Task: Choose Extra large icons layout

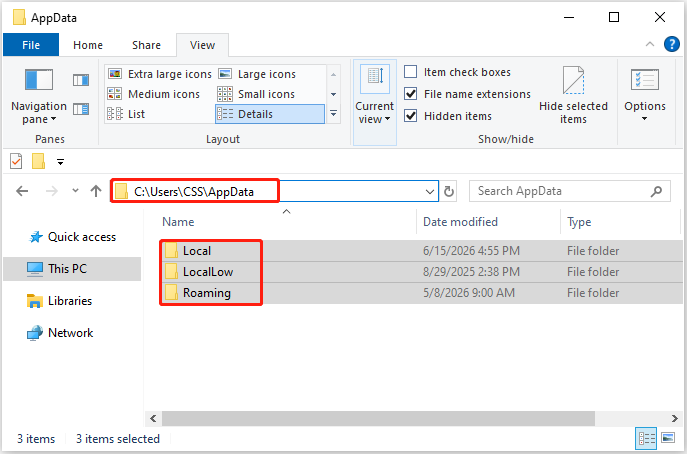Action: pos(160,74)
